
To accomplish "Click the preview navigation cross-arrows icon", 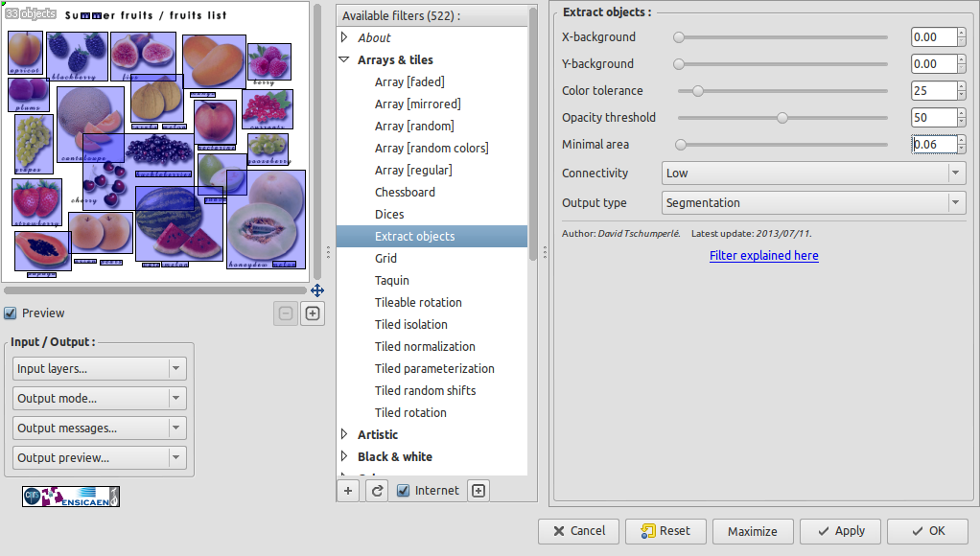I will tap(316, 290).
